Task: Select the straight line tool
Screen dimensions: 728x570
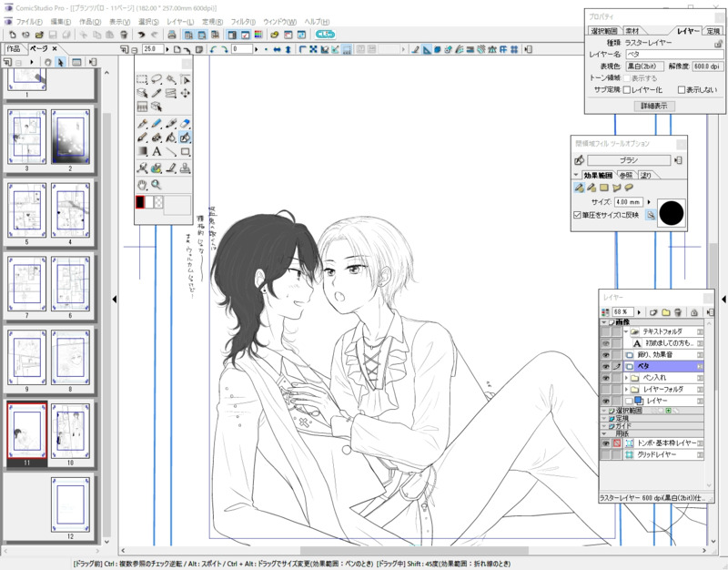Action: (x=171, y=151)
